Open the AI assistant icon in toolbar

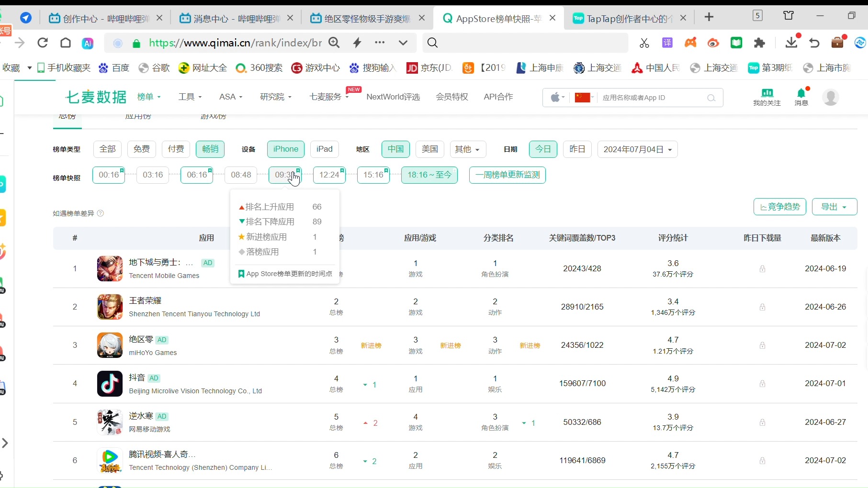pyautogui.click(x=88, y=44)
